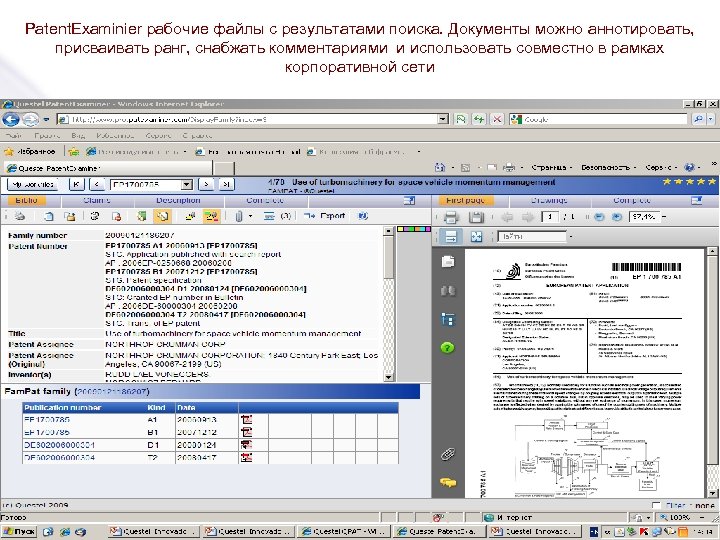Open the browser address bar dropdown
The image size is (720, 540).
click(x=443, y=119)
